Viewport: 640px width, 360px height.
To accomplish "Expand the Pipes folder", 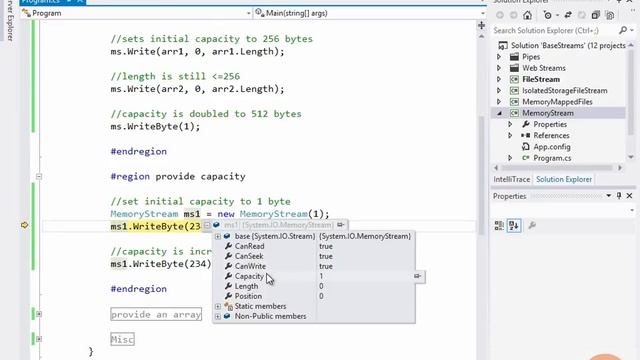I will pos(499,57).
